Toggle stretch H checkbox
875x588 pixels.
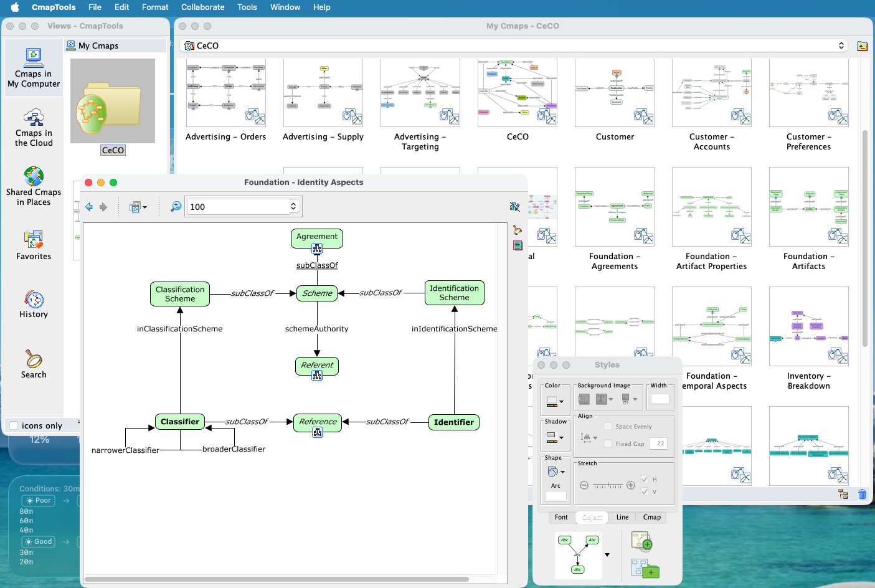tap(645, 479)
